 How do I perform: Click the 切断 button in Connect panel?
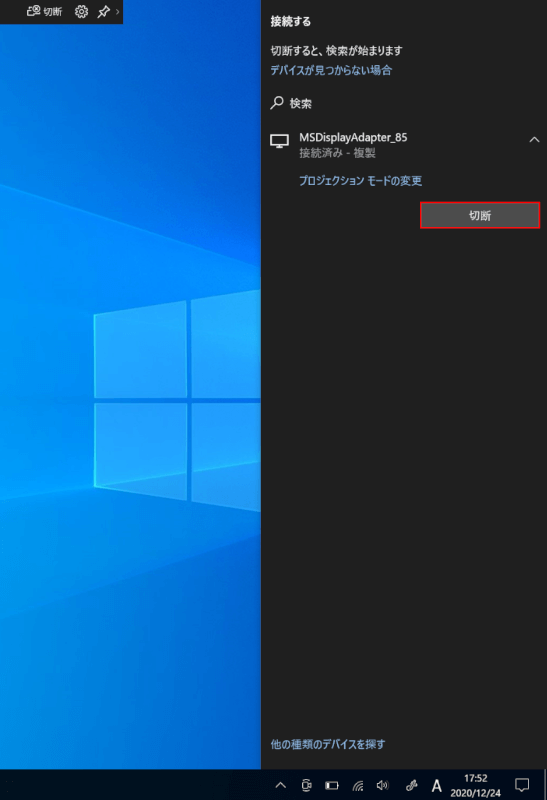coord(480,215)
